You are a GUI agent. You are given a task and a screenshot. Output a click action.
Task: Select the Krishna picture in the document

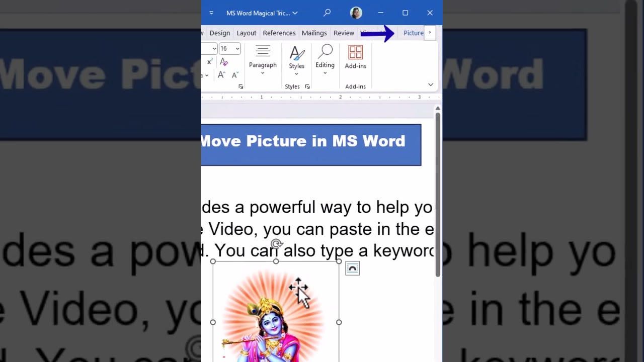pyautogui.click(x=276, y=312)
